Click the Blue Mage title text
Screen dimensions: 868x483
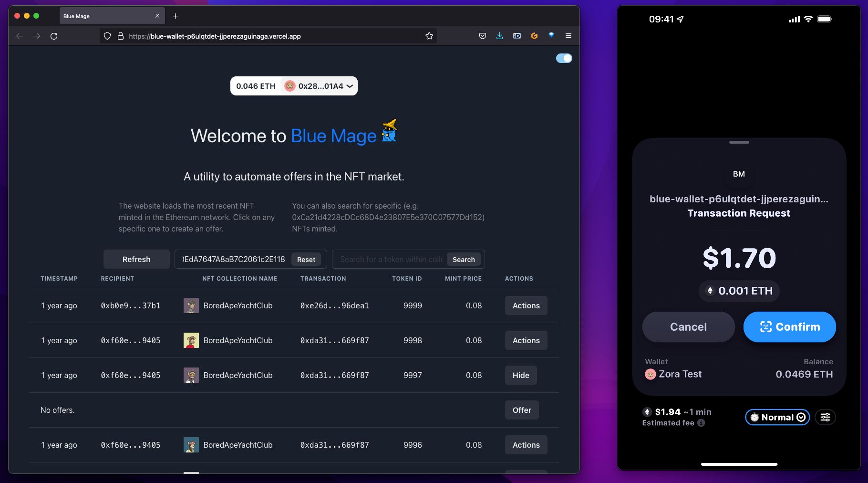point(333,136)
